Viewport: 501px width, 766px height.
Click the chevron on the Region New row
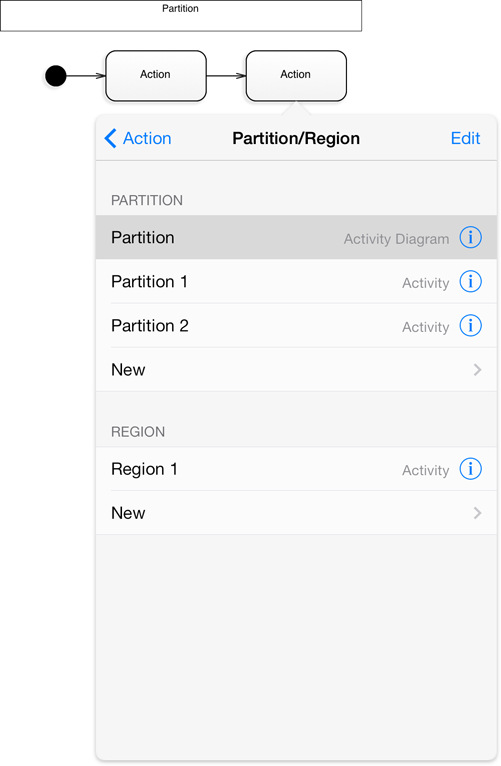click(477, 513)
